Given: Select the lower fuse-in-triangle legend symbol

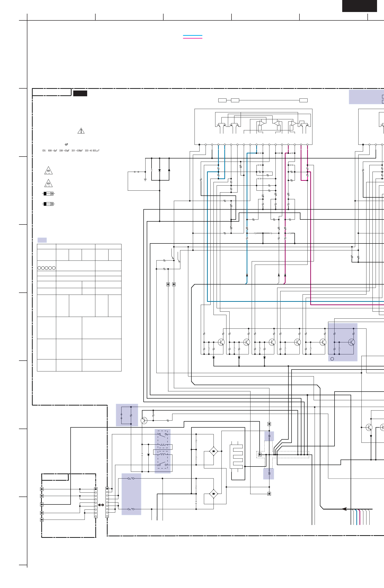Looking at the screenshot, I should (49, 183).
